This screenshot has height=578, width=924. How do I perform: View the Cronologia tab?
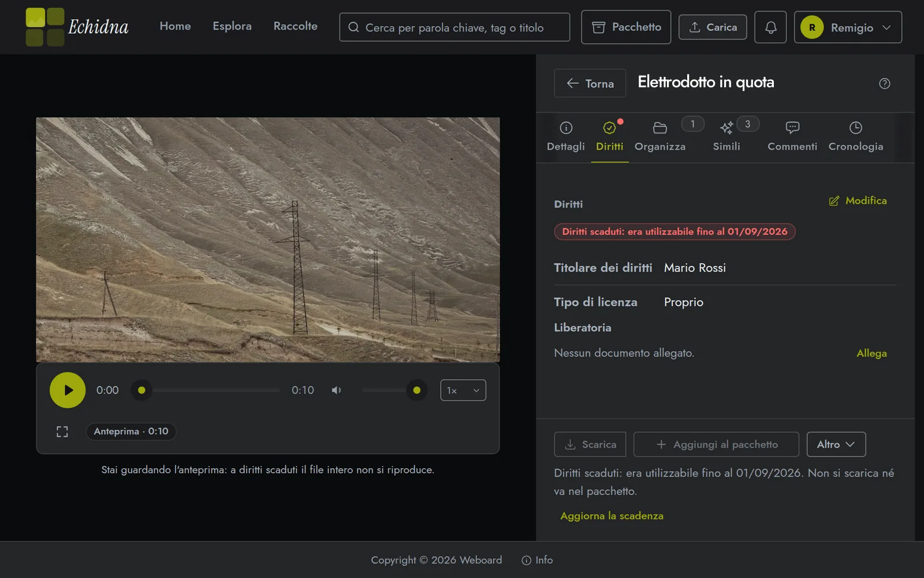click(856, 137)
